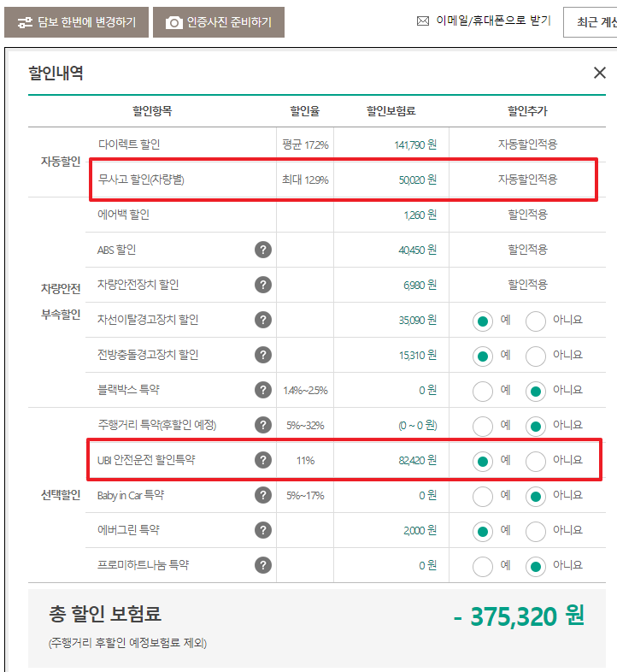Click the 할인율 column header

(x=304, y=111)
